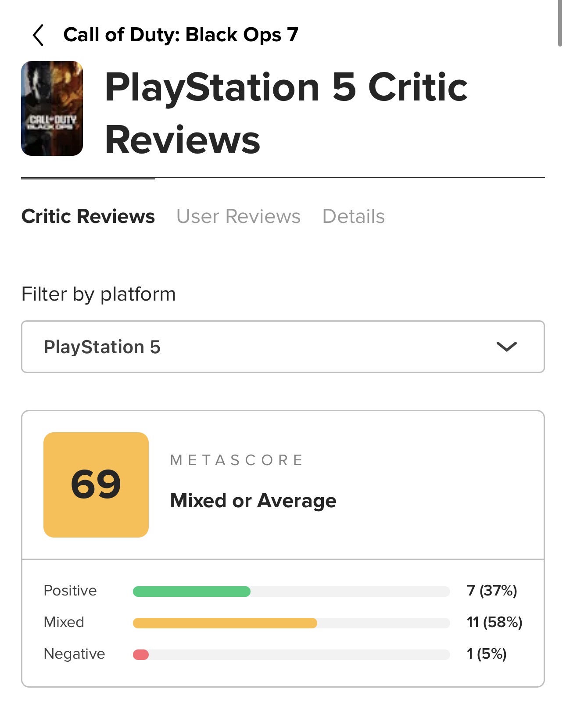This screenshot has height=728, width=566.
Task: Click the page scrollbar on the right edge
Action: 559,23
